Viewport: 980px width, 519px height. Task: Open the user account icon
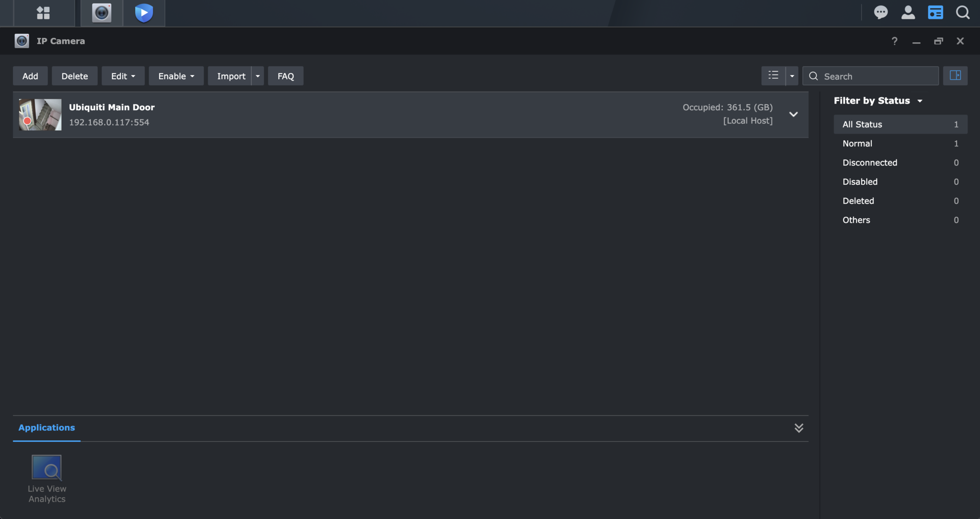[908, 13]
